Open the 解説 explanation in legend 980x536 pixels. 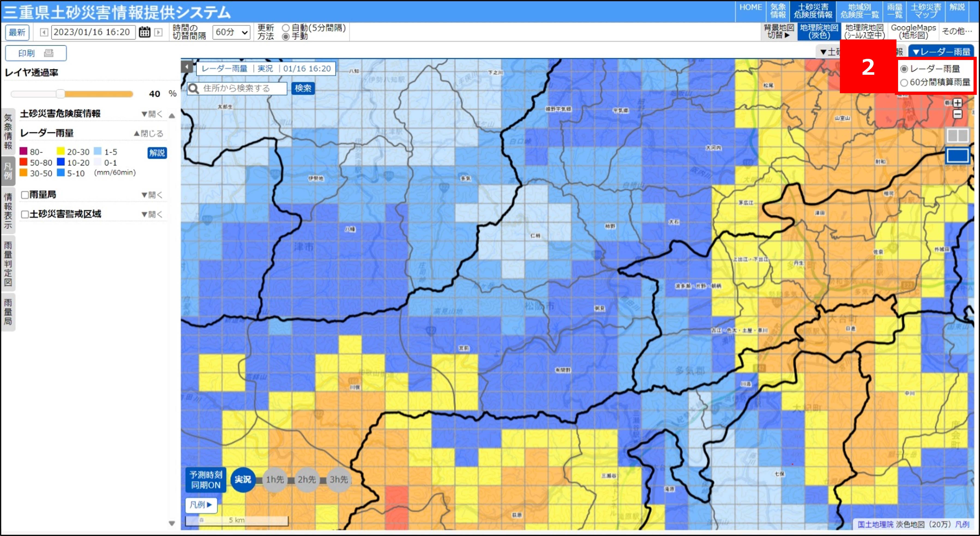coord(157,153)
